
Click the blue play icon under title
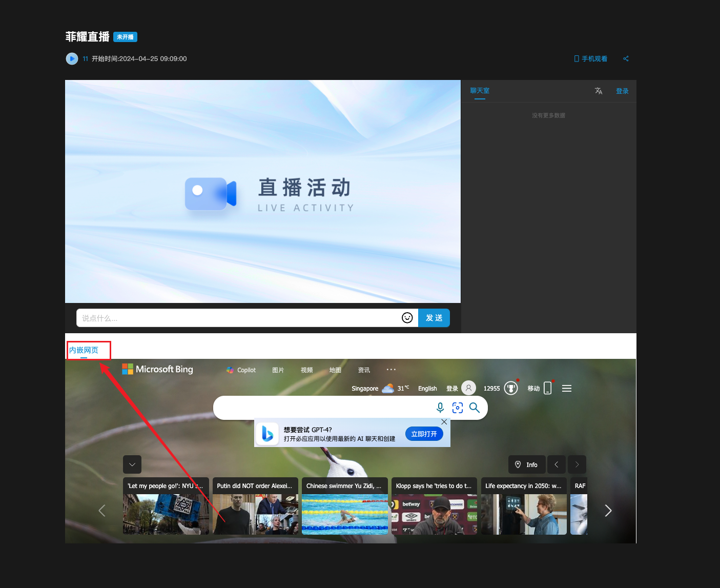pos(72,59)
